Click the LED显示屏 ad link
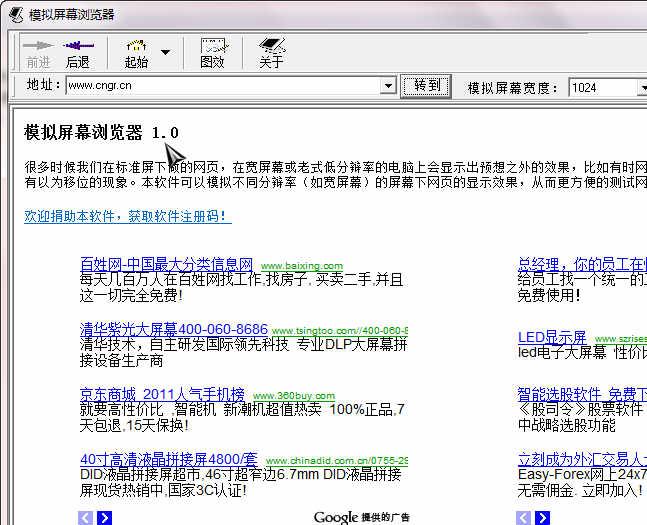647x525 pixels. [x=552, y=337]
